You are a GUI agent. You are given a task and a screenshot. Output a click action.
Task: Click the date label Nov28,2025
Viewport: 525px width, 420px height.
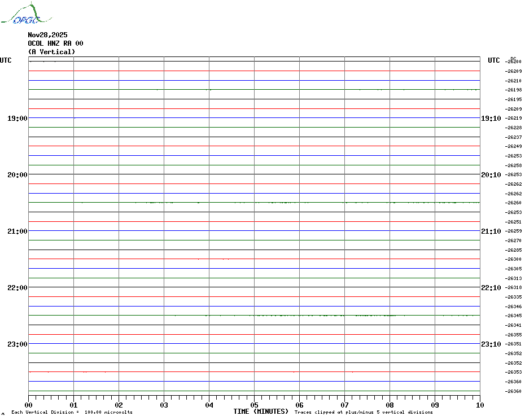coord(47,35)
